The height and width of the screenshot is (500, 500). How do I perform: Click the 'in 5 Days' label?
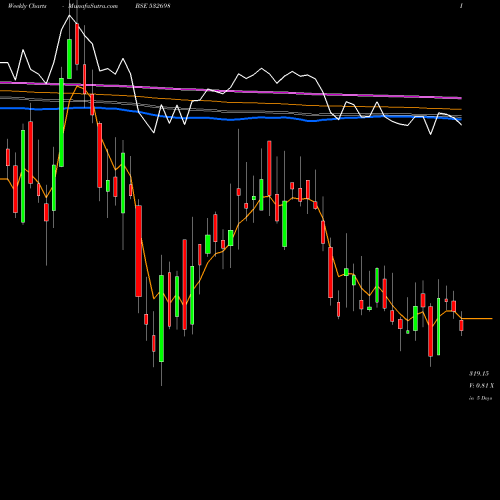click(480, 398)
